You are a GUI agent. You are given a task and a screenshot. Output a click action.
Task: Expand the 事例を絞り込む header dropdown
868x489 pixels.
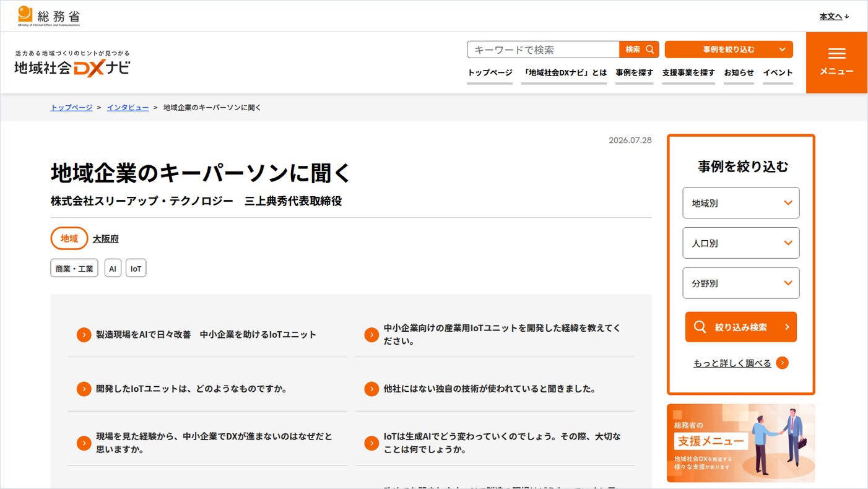point(729,50)
